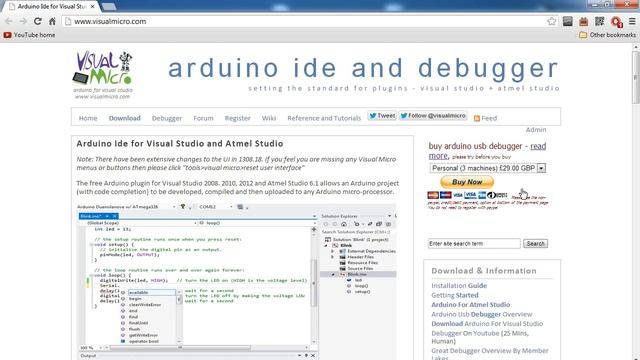Open Arduino For Atmel Studio link
The width and height of the screenshot is (640, 360).
click(471, 304)
